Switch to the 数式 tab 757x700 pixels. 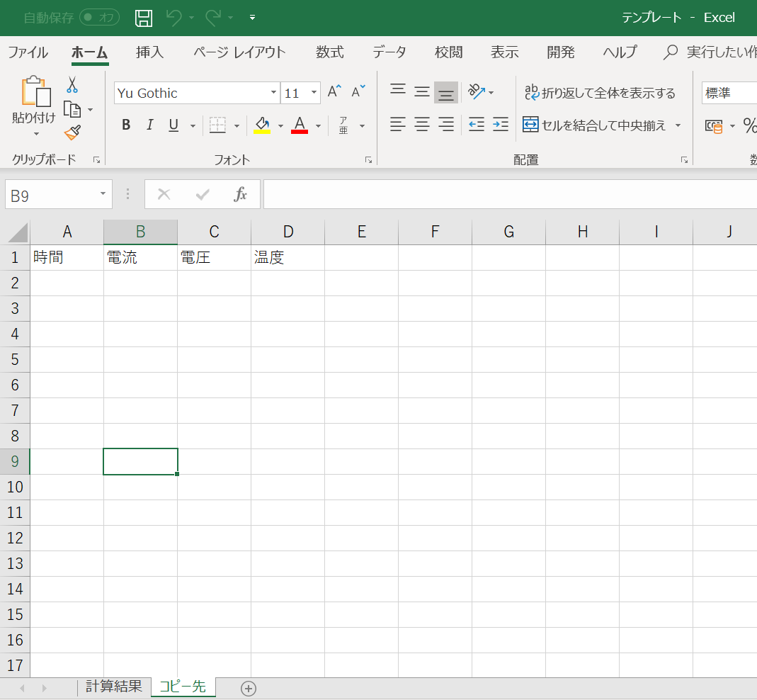coord(330,52)
